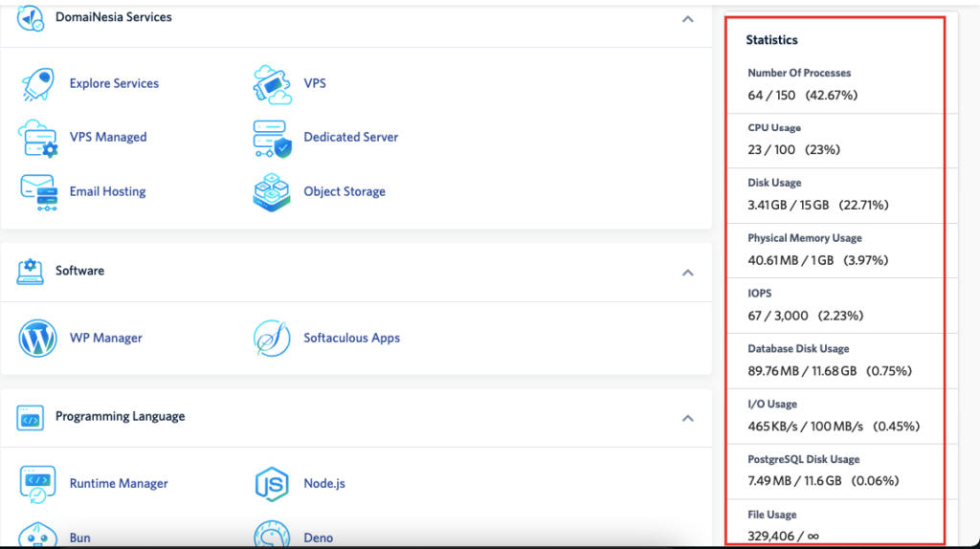Image resolution: width=980 pixels, height=549 pixels.
Task: Open the Node.js link
Action: pos(324,483)
